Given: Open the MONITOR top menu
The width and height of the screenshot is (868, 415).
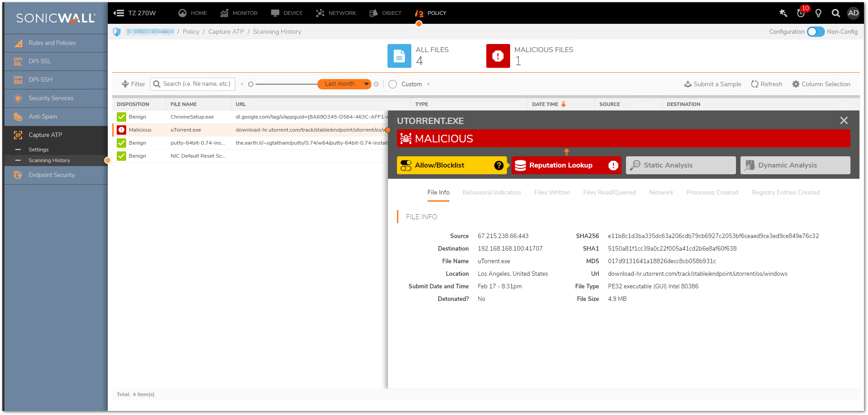Looking at the screenshot, I should pos(239,13).
